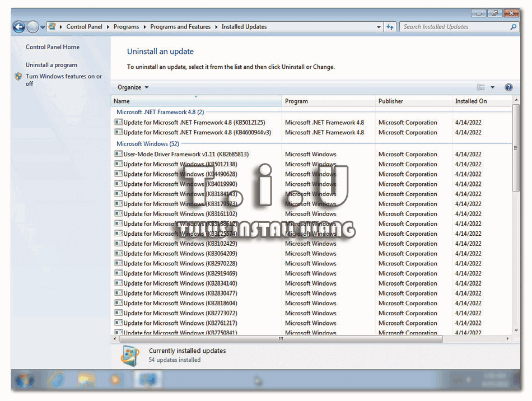Viewport: 532px width, 401px height.
Task: Select the KB4600944v3 update icon
Action: [118, 132]
